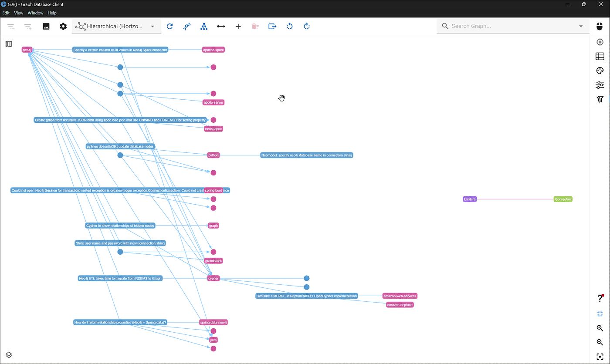The width and height of the screenshot is (610, 364).
Task: Open the table view panel icon
Action: (600, 56)
